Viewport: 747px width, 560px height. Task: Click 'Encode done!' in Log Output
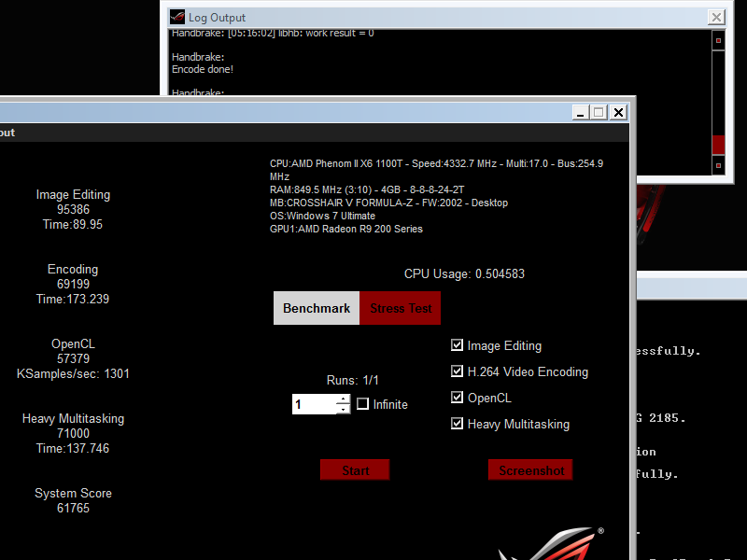tap(203, 69)
